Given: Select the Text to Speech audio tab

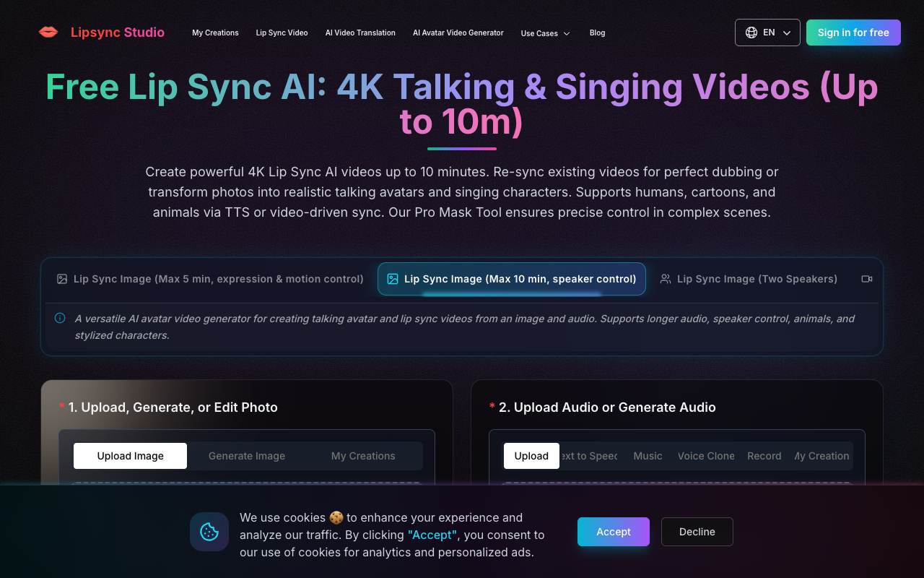Looking at the screenshot, I should tap(589, 456).
